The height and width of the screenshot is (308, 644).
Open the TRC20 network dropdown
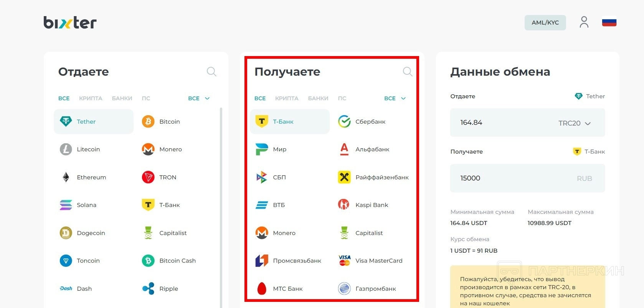click(x=575, y=123)
